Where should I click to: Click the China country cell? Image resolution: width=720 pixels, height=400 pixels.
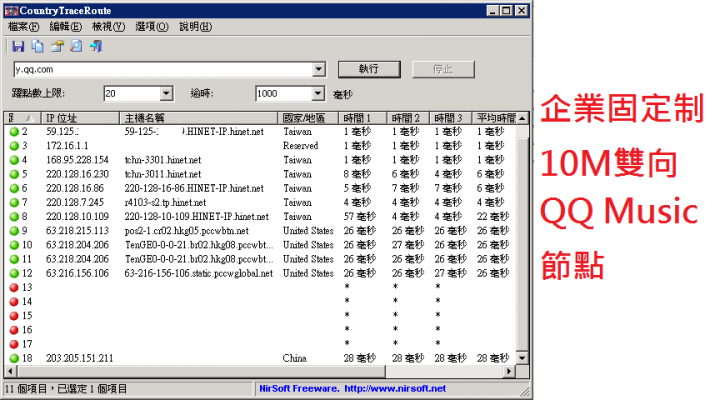pos(294,358)
